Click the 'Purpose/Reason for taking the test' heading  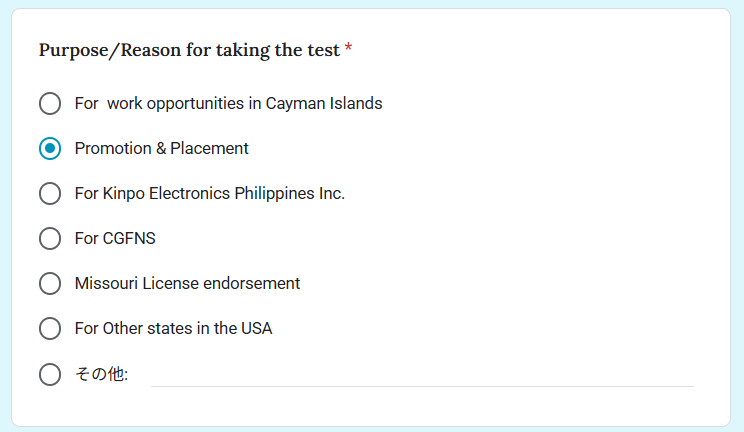190,50
